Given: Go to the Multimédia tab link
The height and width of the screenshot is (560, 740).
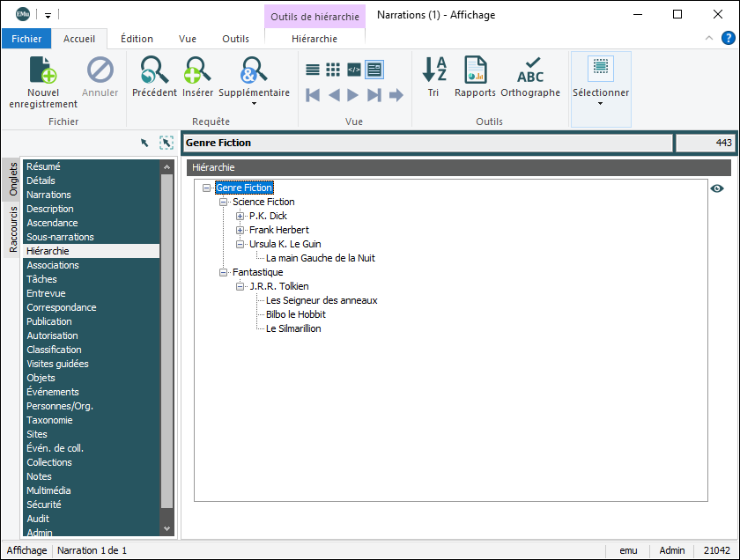Looking at the screenshot, I should 48,490.
